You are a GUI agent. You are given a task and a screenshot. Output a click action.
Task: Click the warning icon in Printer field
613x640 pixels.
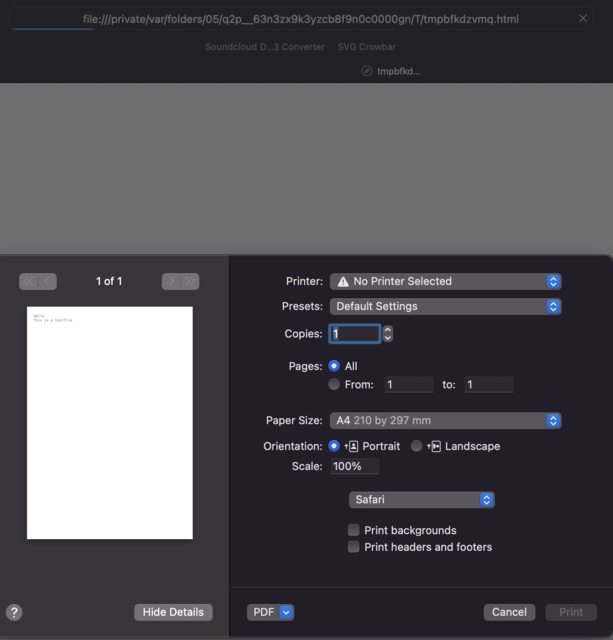(x=343, y=282)
